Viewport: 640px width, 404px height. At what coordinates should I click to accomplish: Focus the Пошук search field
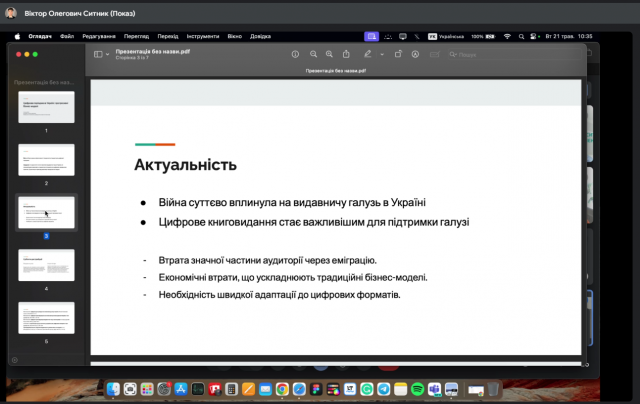514,54
